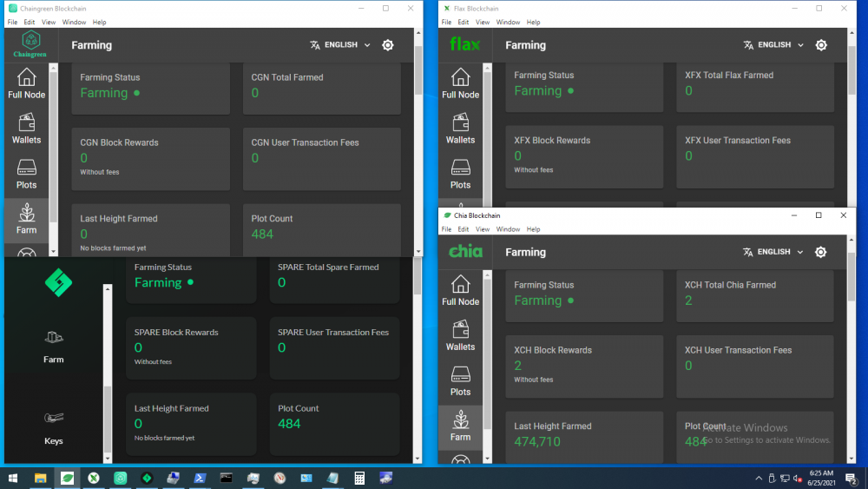Screen dimensions: 868x489
Task: Open the Windows Start menu
Action: [x=13, y=478]
